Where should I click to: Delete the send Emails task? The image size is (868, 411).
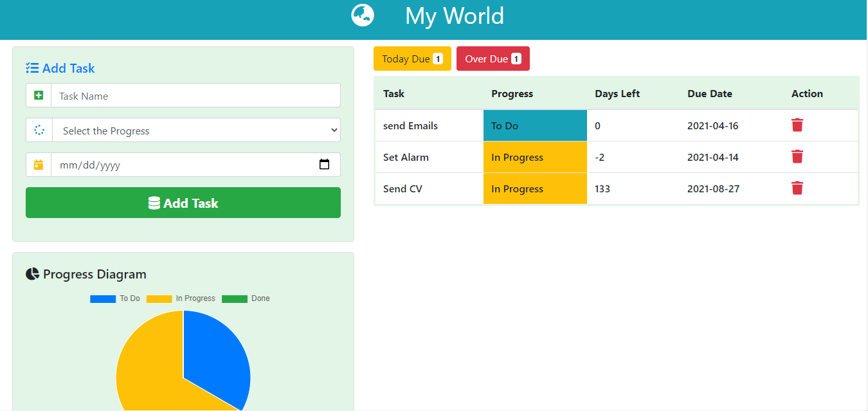(797, 125)
